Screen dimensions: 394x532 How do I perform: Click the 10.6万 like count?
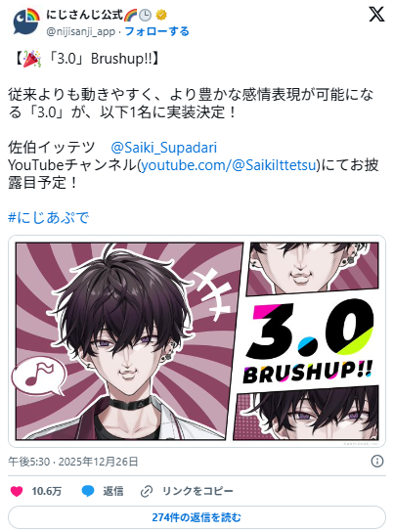pos(47,491)
